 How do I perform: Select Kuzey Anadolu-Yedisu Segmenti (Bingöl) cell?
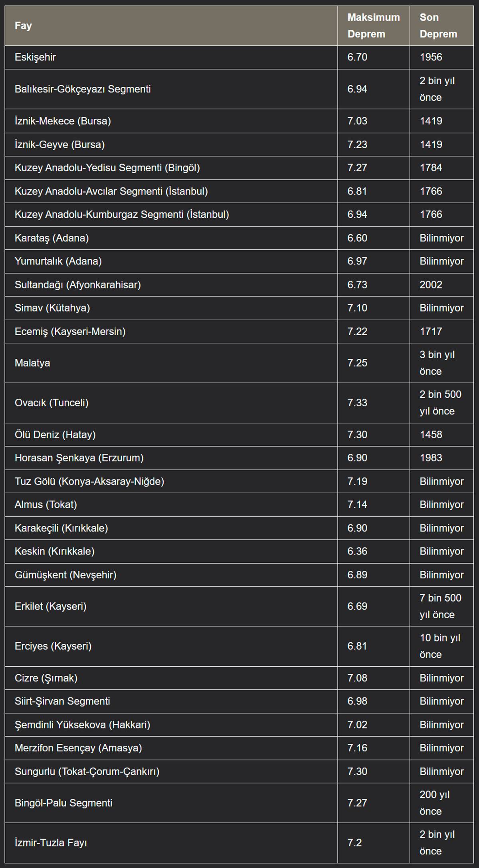pyautogui.click(x=107, y=168)
